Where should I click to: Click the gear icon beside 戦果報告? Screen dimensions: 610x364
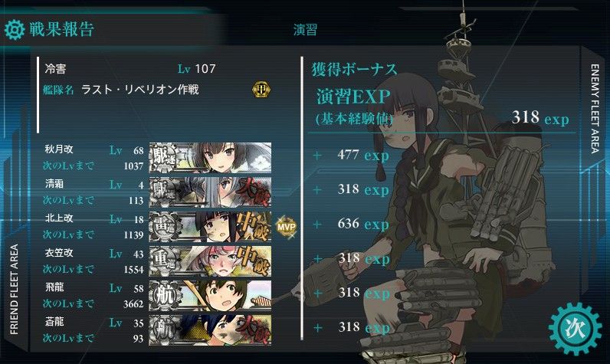(14, 29)
